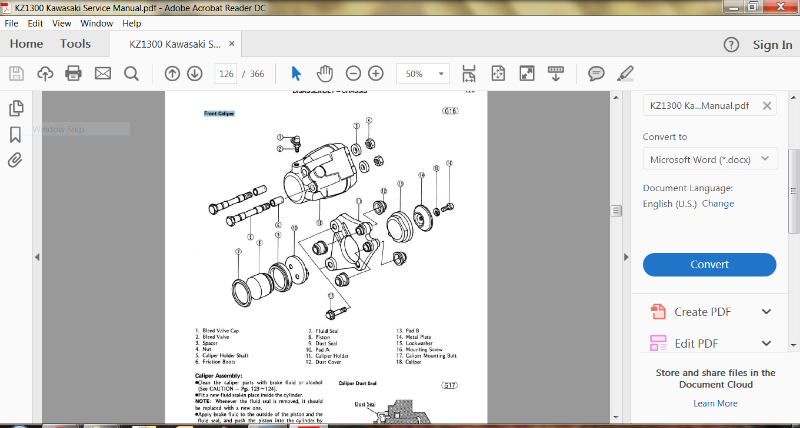Open the 50% zoom level dropdown
The height and width of the screenshot is (428, 800).
(x=422, y=73)
